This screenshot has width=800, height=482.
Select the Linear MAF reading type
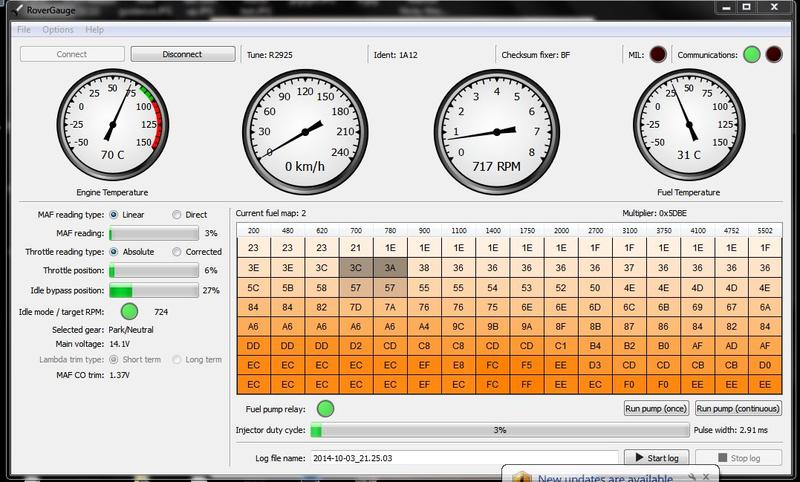tap(114, 214)
